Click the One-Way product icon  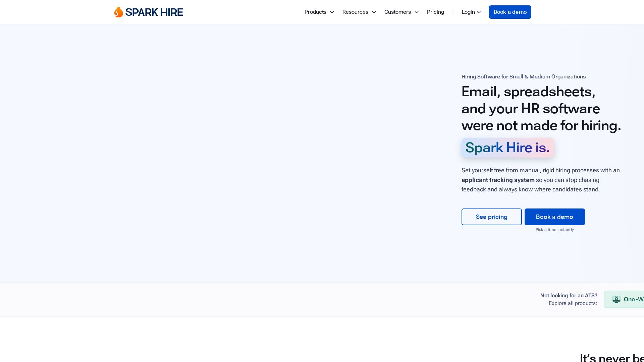(x=616, y=299)
